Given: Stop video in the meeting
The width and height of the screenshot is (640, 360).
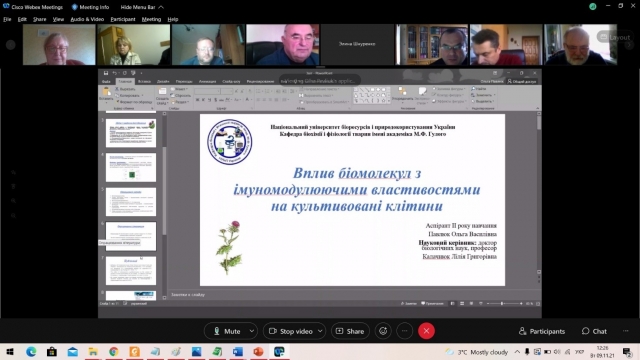Looking at the screenshot, I should [x=291, y=331].
